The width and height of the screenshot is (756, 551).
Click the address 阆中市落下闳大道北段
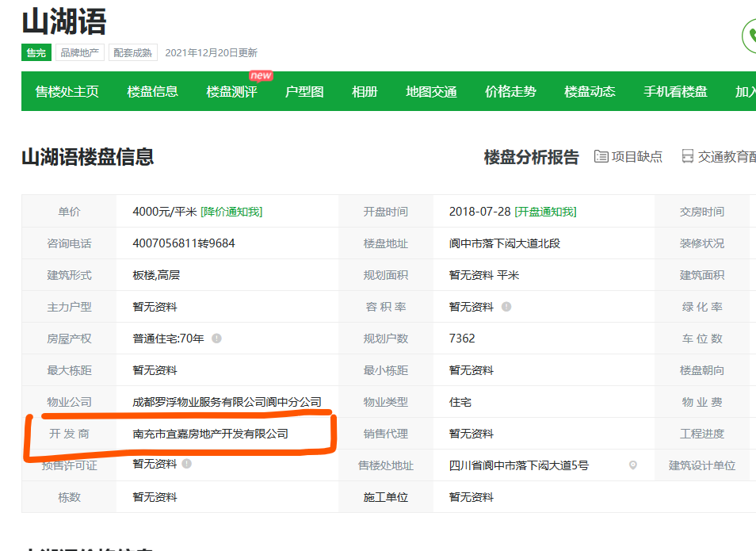[504, 243]
